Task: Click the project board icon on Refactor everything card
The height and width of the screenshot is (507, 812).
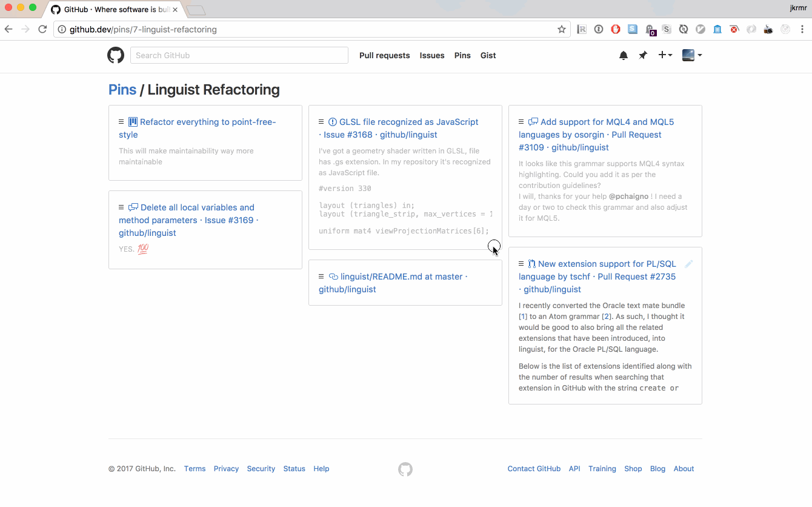Action: tap(133, 122)
